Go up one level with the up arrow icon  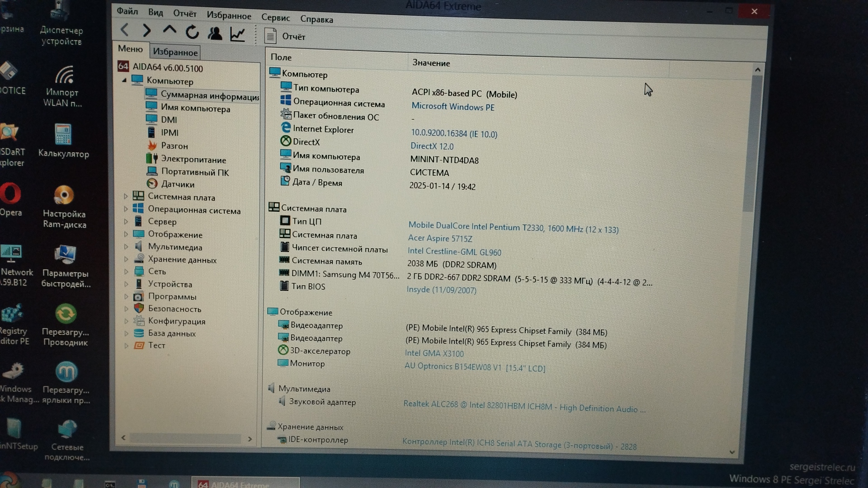pyautogui.click(x=170, y=30)
